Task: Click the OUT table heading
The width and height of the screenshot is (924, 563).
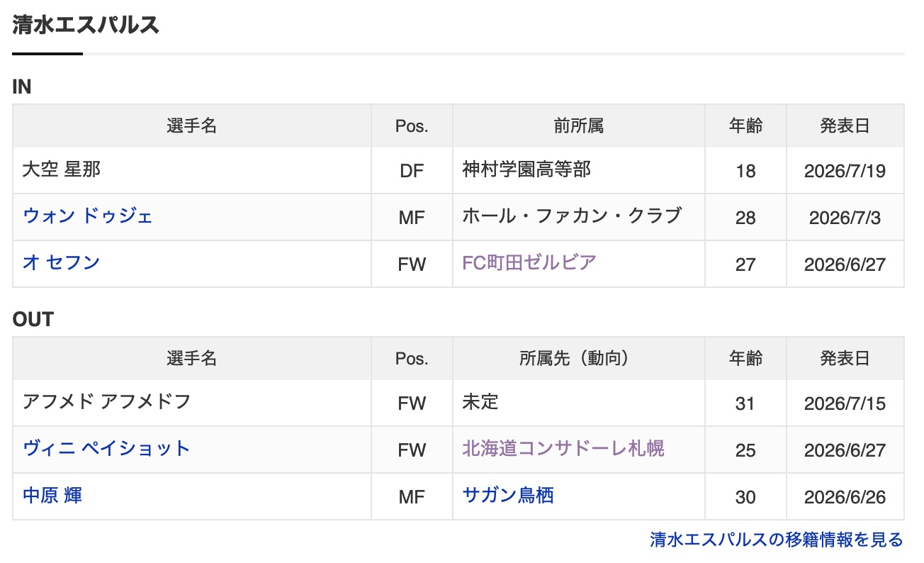Action: [33, 319]
